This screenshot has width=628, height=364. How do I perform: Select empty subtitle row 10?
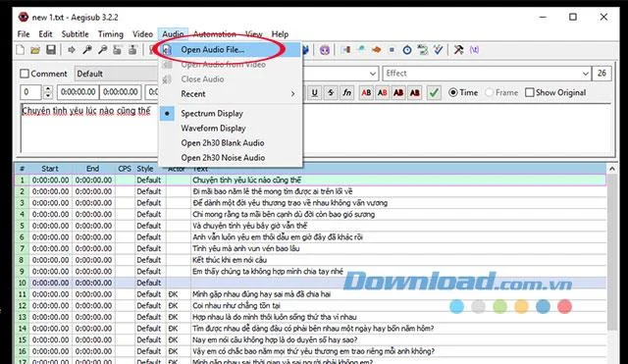tap(310, 283)
